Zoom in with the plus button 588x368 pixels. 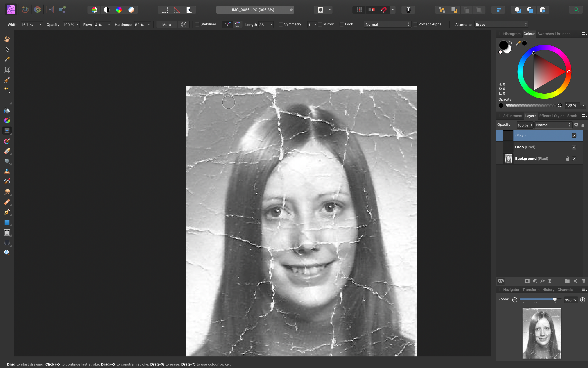click(x=582, y=300)
